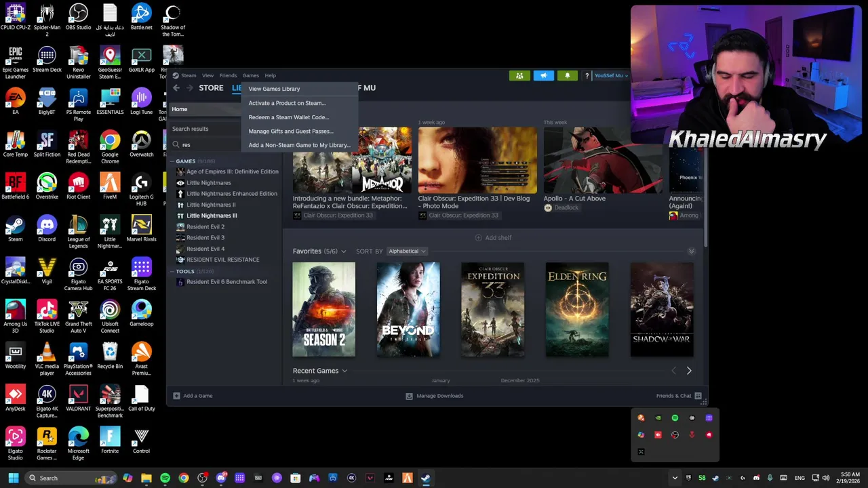Open the Steam menu
The image size is (868, 488).
(189, 75)
